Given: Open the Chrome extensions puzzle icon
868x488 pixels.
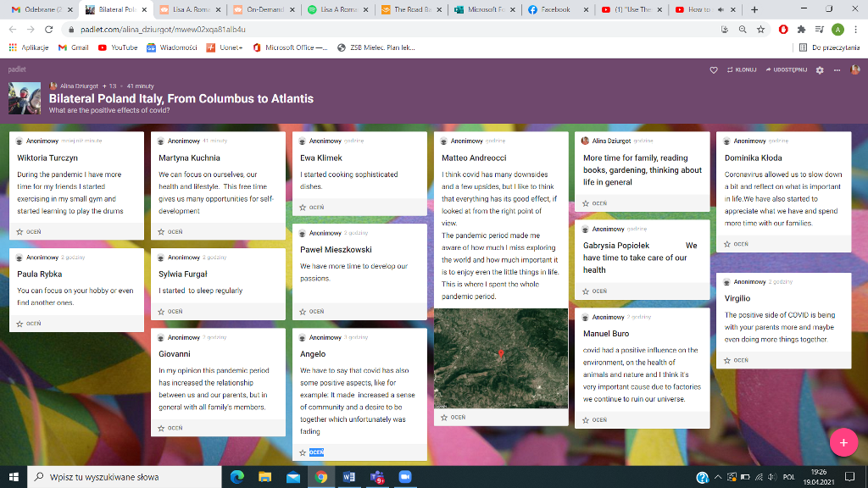Looking at the screenshot, I should coord(801,29).
